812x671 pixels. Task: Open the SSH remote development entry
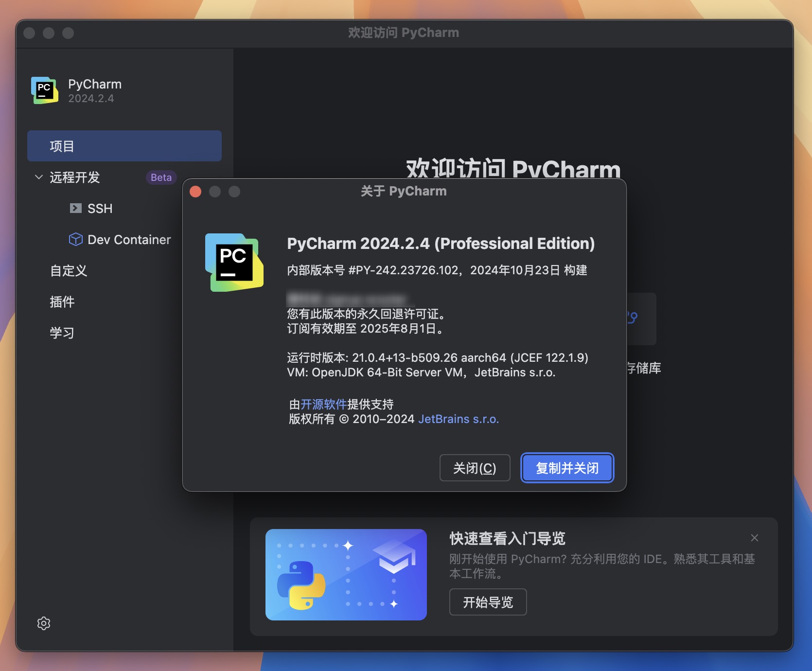pos(100,209)
